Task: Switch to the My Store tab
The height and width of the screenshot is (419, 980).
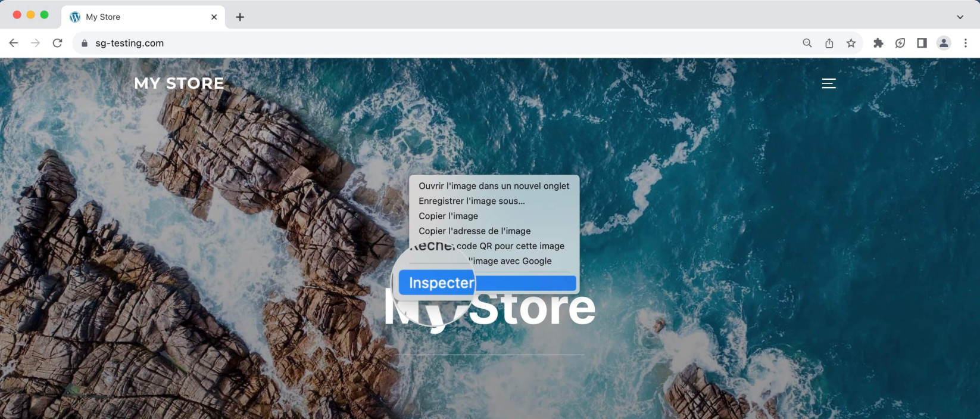Action: click(x=143, y=17)
